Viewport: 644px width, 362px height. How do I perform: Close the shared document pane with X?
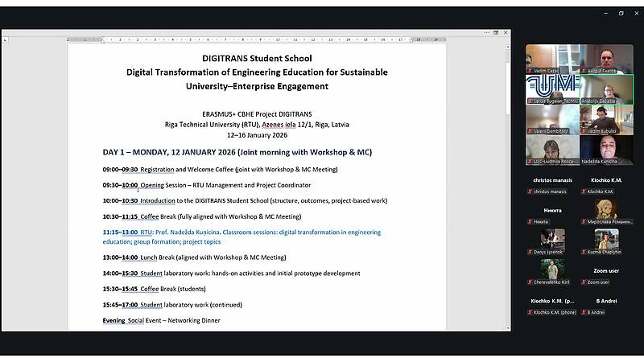[x=505, y=34]
